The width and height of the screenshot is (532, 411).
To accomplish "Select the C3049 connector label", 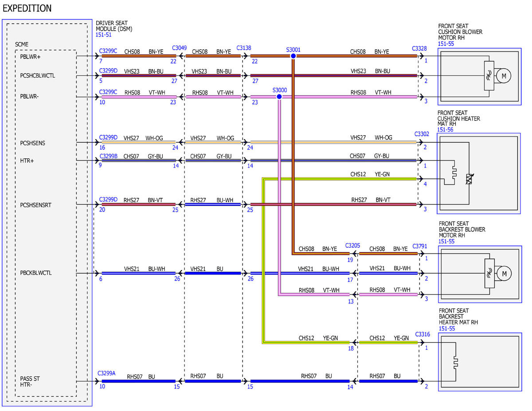I will [180, 48].
